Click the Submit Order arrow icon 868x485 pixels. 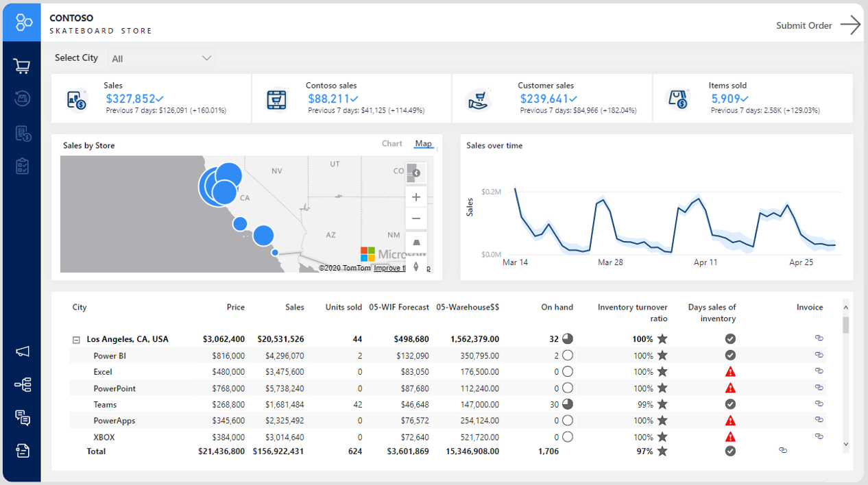click(850, 25)
